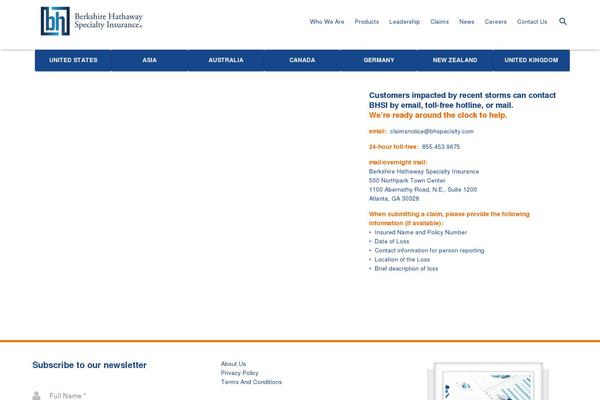Click the "mail/overnight mail:" label
This screenshot has width=600, height=400.
[x=398, y=162]
